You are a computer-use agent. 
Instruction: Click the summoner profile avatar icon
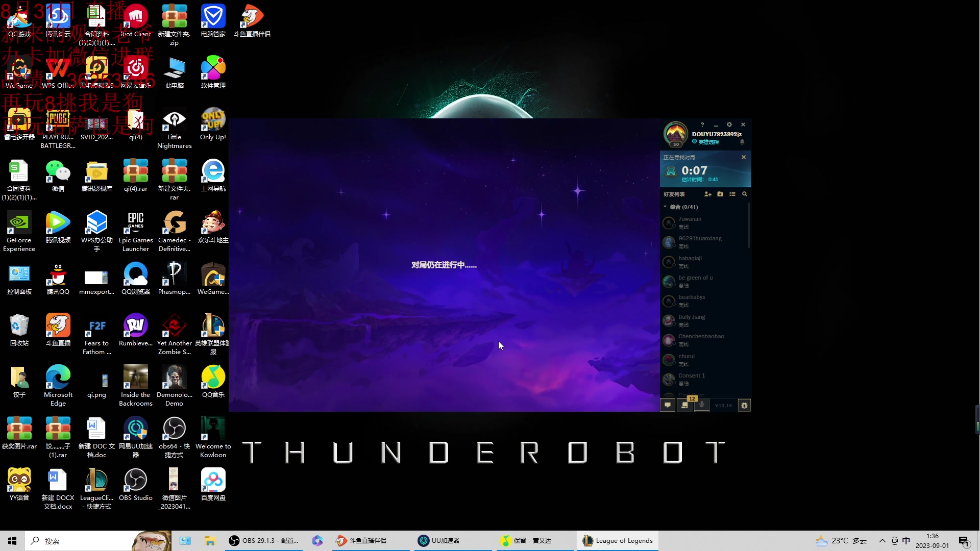(x=675, y=134)
